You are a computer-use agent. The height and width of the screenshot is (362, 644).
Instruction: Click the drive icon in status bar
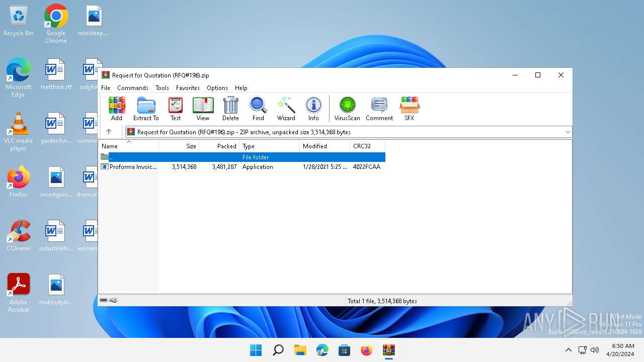104,301
